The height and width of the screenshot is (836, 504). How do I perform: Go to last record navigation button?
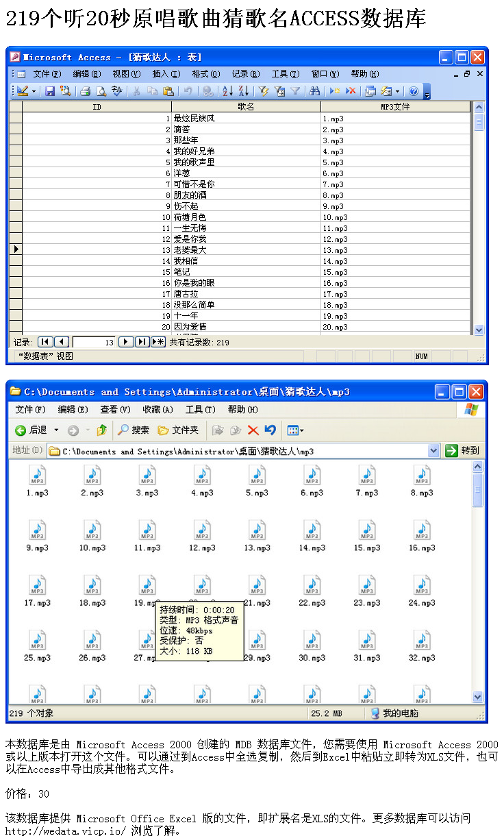(142, 342)
